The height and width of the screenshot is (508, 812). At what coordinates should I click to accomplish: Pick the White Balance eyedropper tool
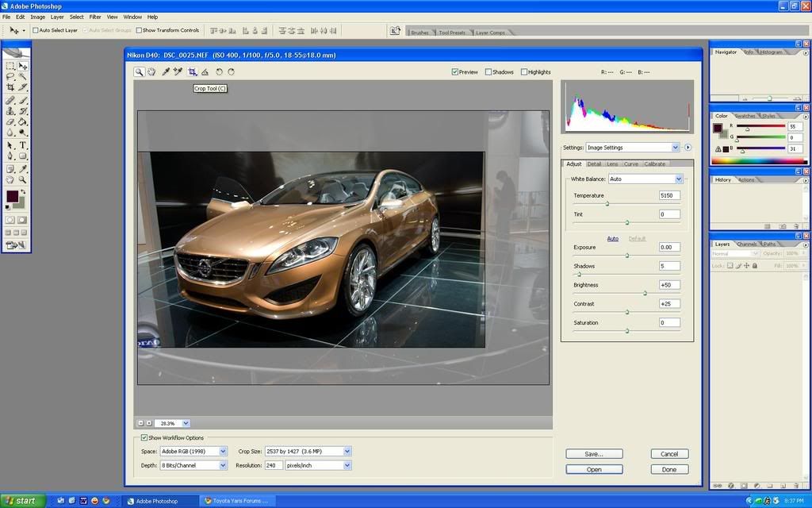[x=166, y=71]
